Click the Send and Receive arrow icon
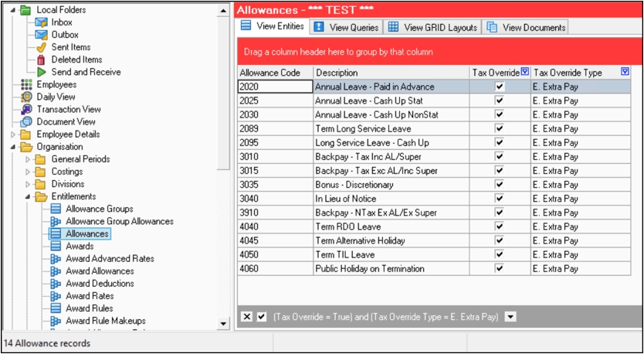 pos(41,72)
